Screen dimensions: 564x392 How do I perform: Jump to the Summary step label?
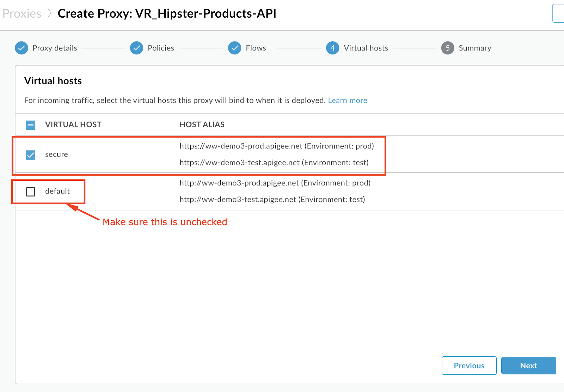pos(475,48)
